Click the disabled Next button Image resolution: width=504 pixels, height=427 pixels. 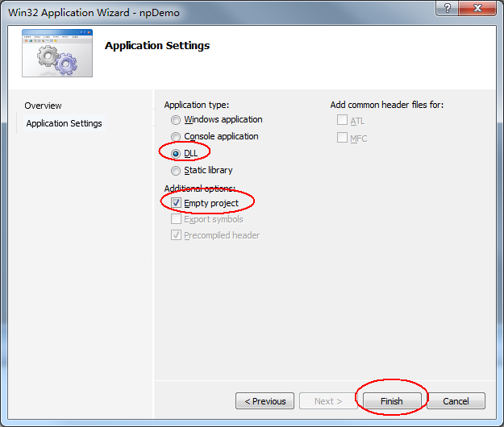328,400
